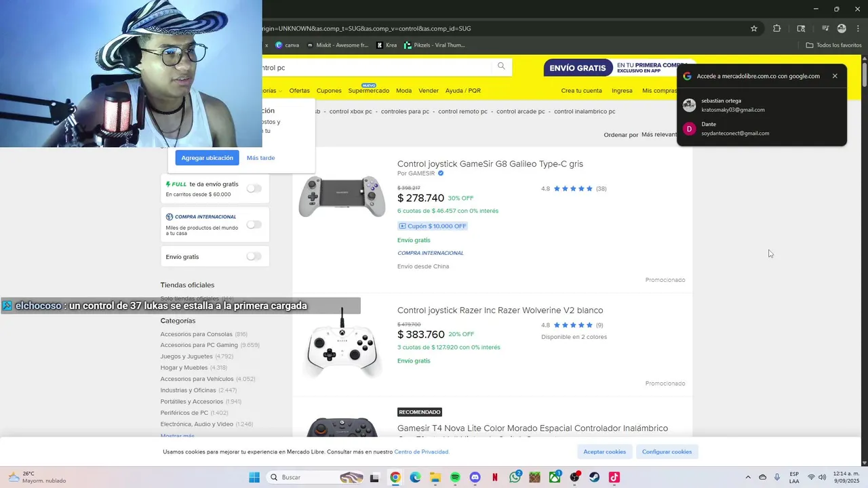This screenshot has width=868, height=488.
Task: Open the Centro de Privacidad link
Action: pyautogui.click(x=422, y=452)
